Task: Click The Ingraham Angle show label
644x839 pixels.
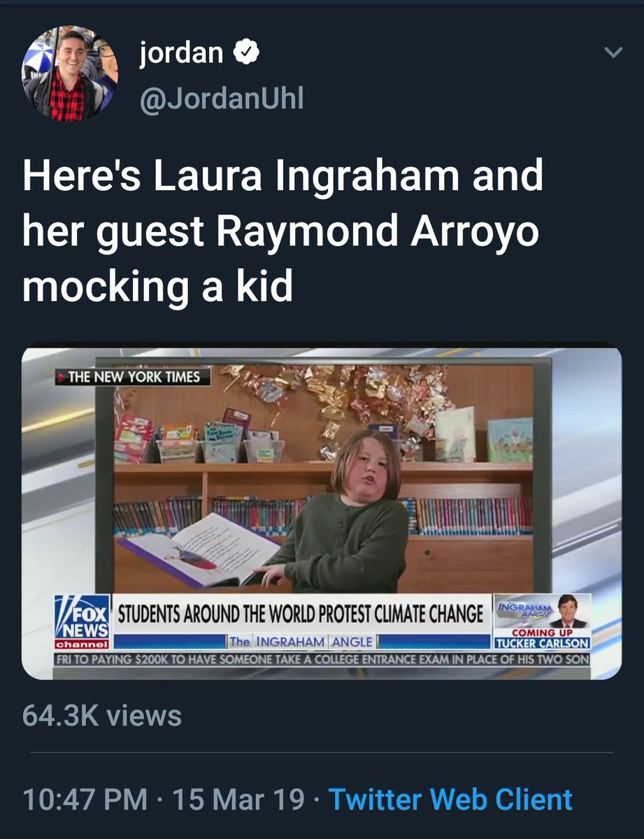Action: tap(301, 641)
